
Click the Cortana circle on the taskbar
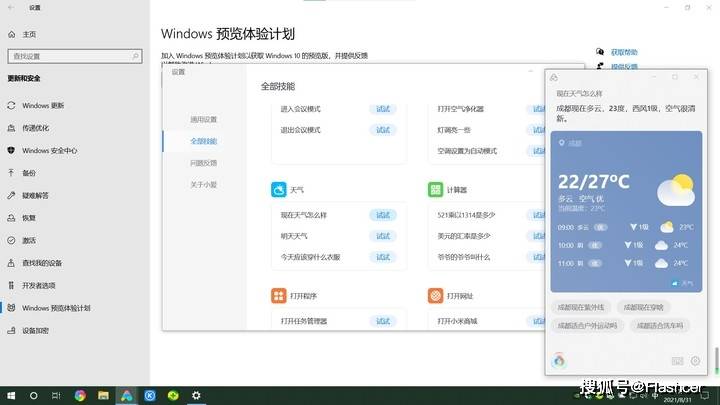pyautogui.click(x=34, y=395)
